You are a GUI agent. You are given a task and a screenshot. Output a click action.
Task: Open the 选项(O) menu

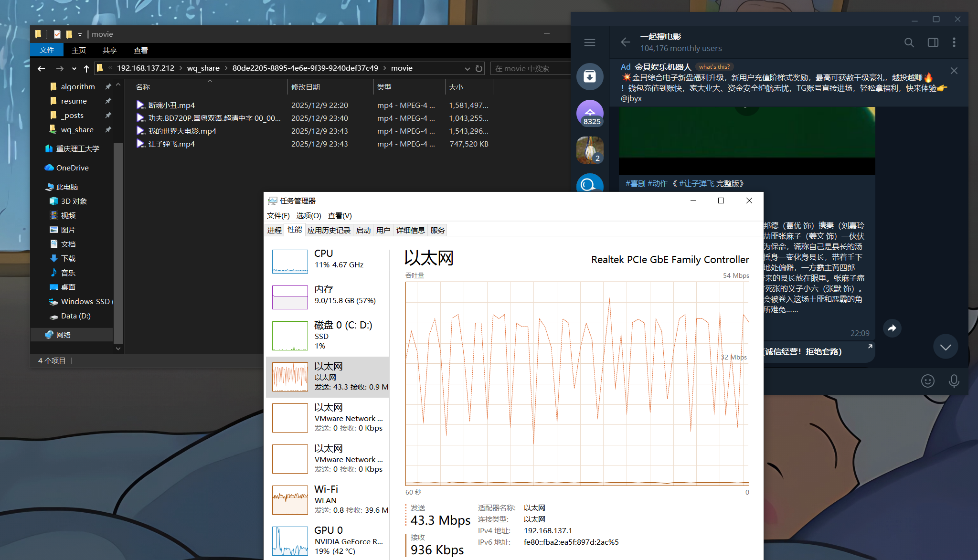pos(308,215)
